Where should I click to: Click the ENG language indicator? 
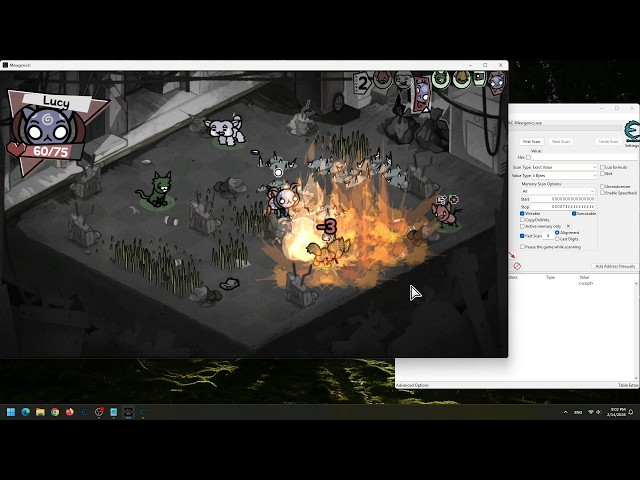point(578,413)
